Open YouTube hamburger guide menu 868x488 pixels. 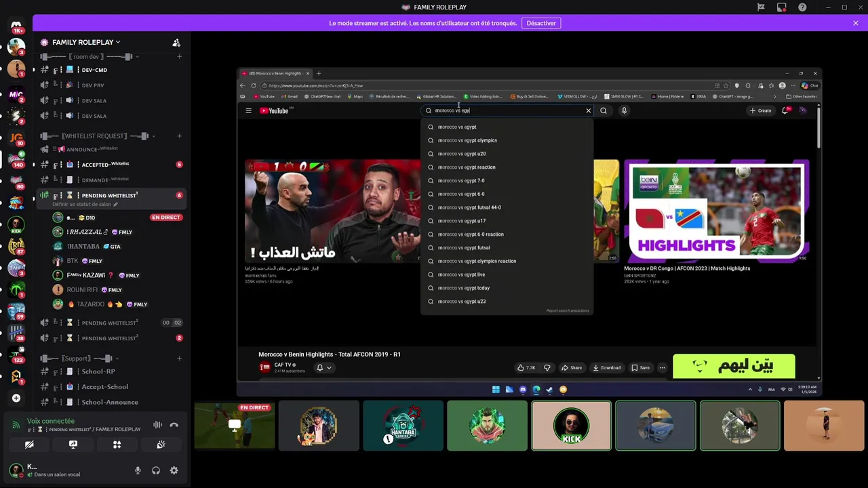[248, 110]
